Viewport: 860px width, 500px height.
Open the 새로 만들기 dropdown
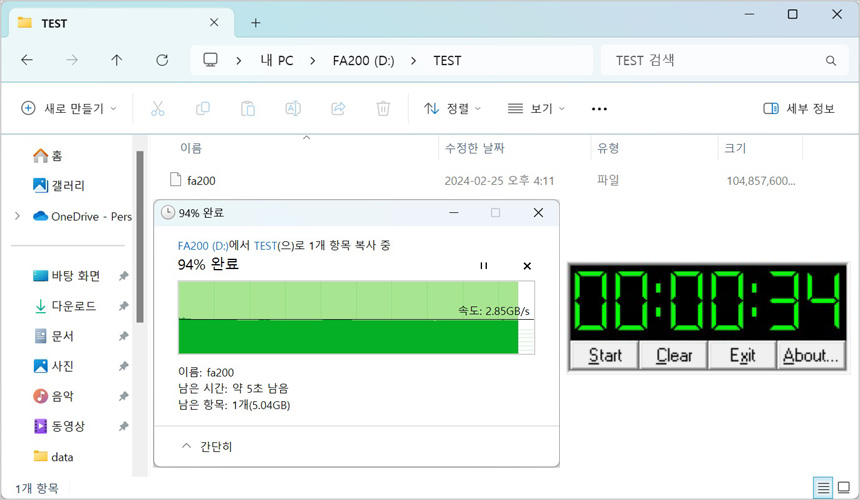pos(69,108)
